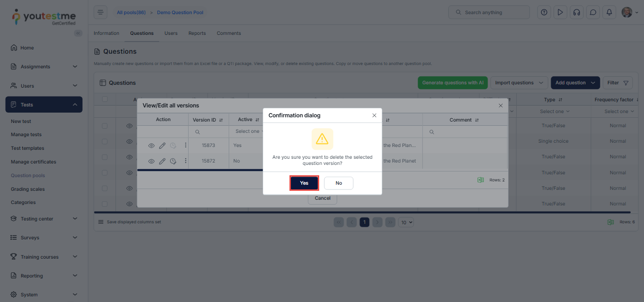Switch to the Reports tab
Viewport: 644px width, 302px height.
pyautogui.click(x=197, y=33)
